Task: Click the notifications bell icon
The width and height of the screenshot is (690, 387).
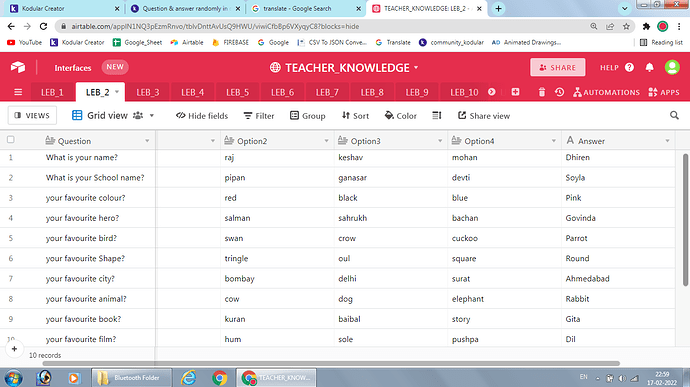Action: pyautogui.click(x=649, y=67)
